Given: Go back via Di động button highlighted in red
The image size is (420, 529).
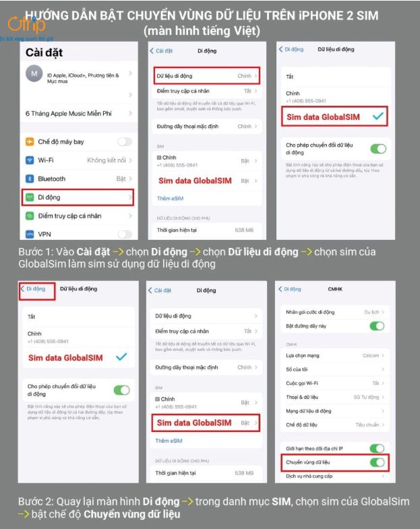Looking at the screenshot, I should (37, 291).
